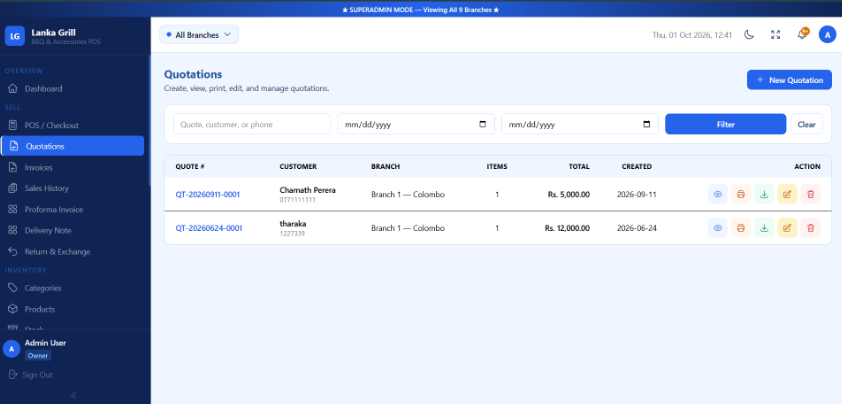Toggle dark mode moon icon

(x=749, y=35)
